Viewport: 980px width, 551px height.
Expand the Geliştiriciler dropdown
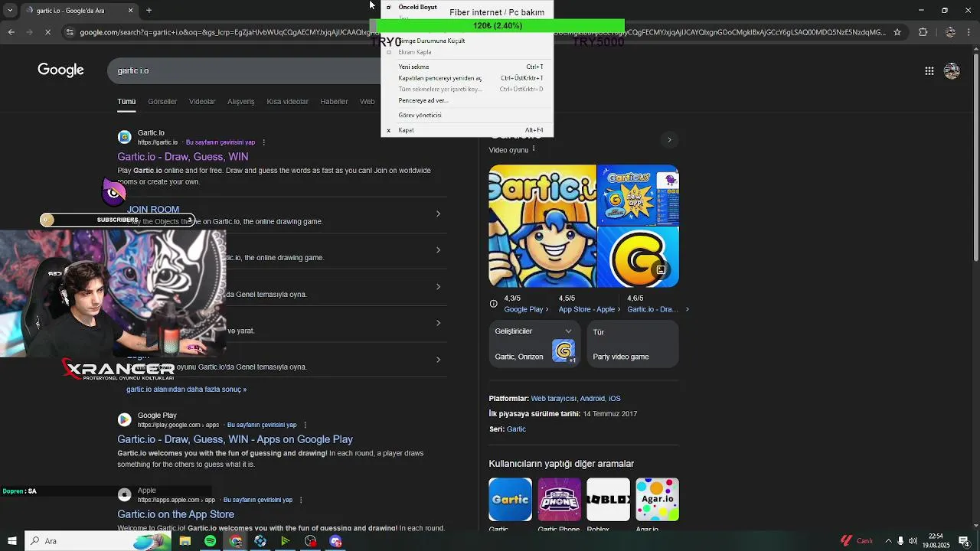pos(568,331)
